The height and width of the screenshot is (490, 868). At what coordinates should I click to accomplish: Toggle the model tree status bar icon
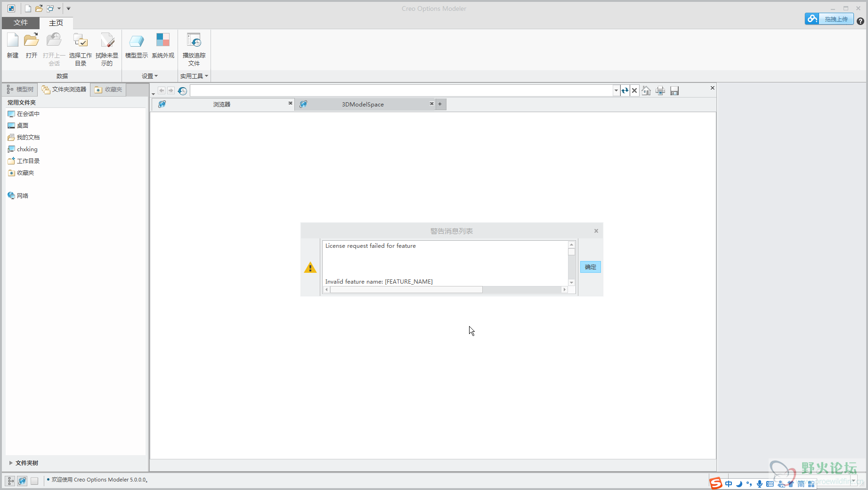tap(10, 481)
